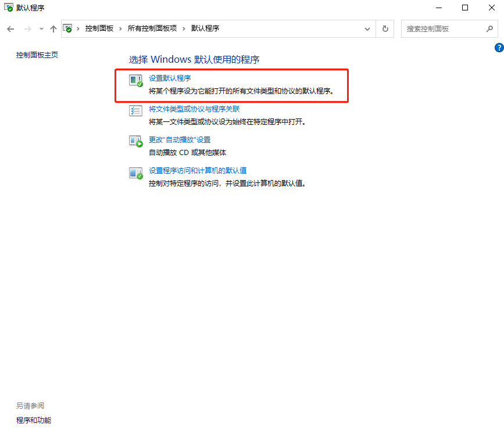Expand chevron after 控制面板 breadcrumb

120,28
